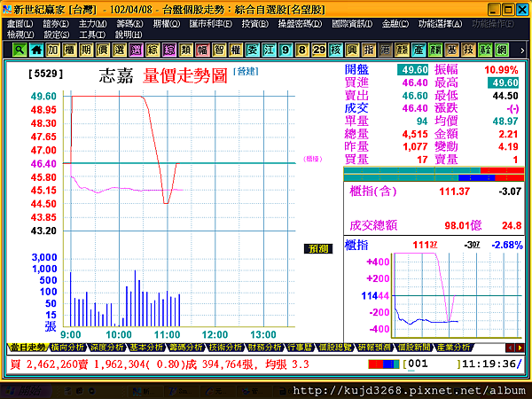532x399 pixels.
Task: Open the 說明(H) help menu
Action: click(129, 35)
